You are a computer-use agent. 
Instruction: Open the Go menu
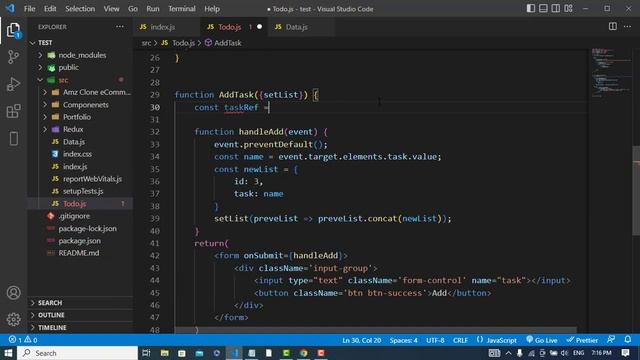tap(133, 9)
